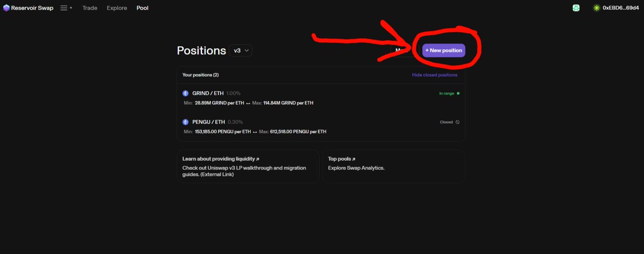Click the In range status indicator
Image resolution: width=644 pixels, height=254 pixels.
[x=449, y=93]
